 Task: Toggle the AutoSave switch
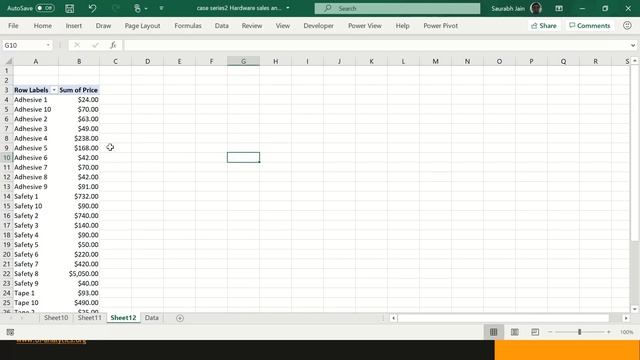44,8
